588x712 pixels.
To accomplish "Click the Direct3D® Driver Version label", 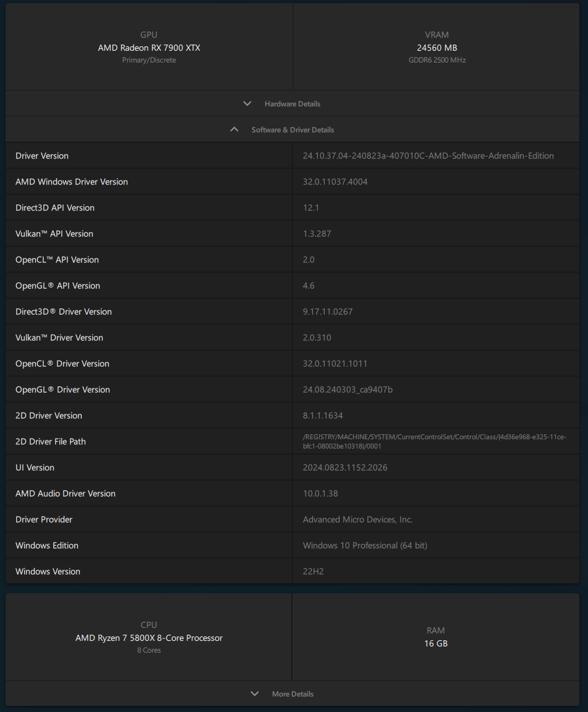I will tap(64, 312).
